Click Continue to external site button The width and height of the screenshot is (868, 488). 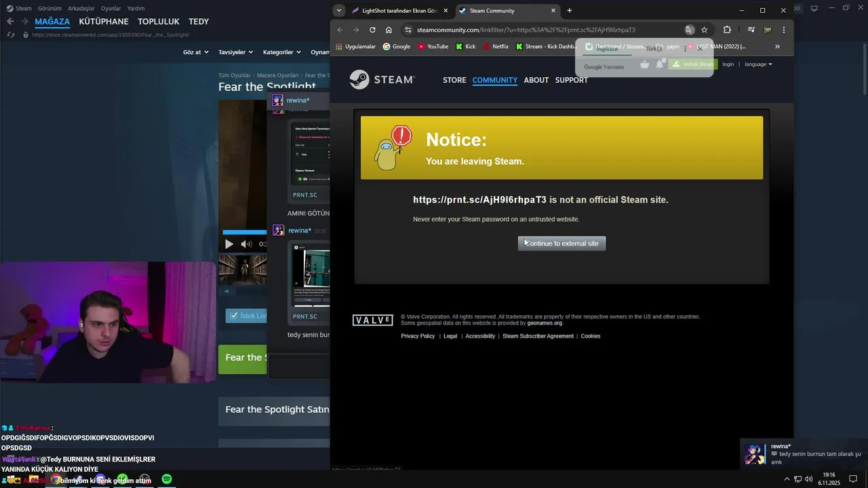(x=561, y=243)
